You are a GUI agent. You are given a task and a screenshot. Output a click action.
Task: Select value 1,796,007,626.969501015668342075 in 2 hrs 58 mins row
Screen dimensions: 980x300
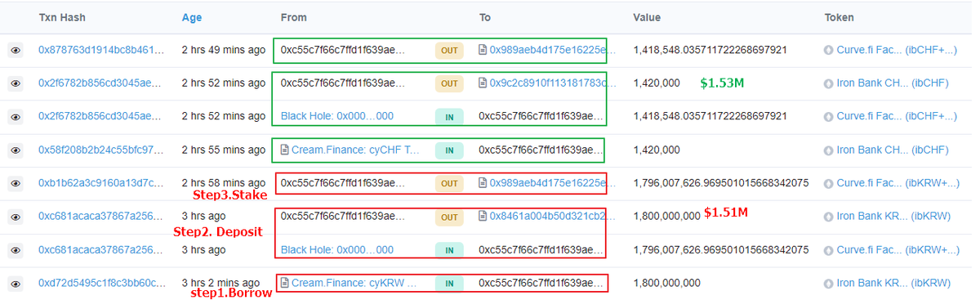(x=721, y=183)
